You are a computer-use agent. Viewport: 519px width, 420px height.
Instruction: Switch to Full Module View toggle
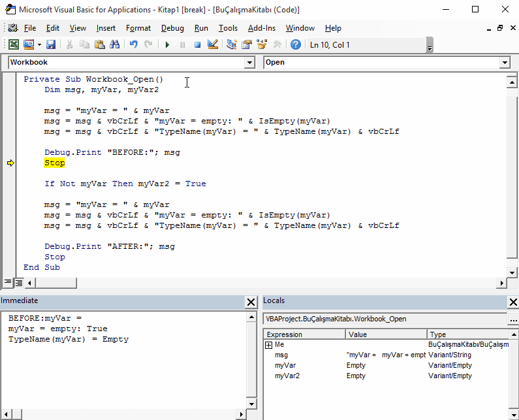pyautogui.click(x=19, y=283)
